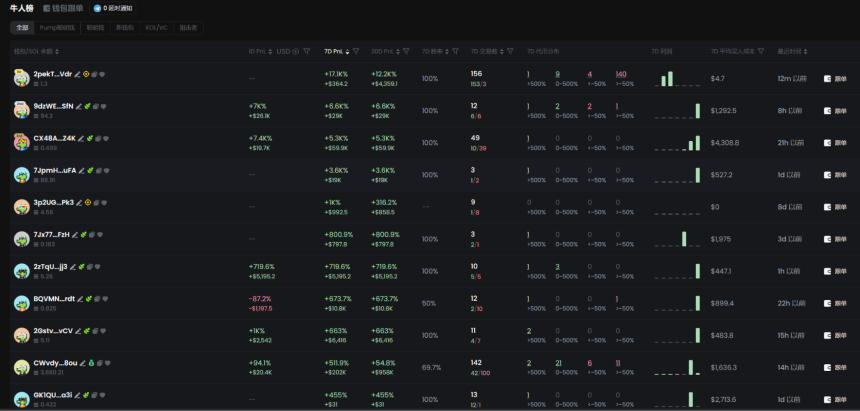Screen dimensions: 860x411
Task: Toggle heart favorite for 7JpmH...uFA
Action: (106, 171)
